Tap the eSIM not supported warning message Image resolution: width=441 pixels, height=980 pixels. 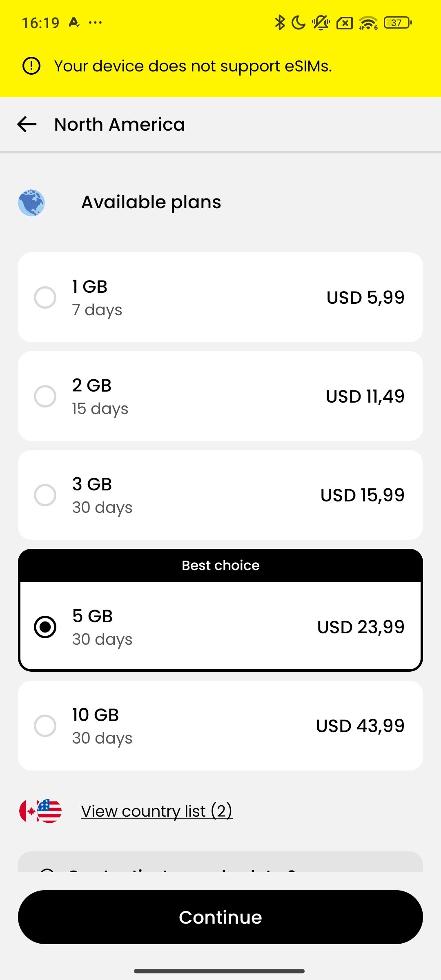pos(193,66)
